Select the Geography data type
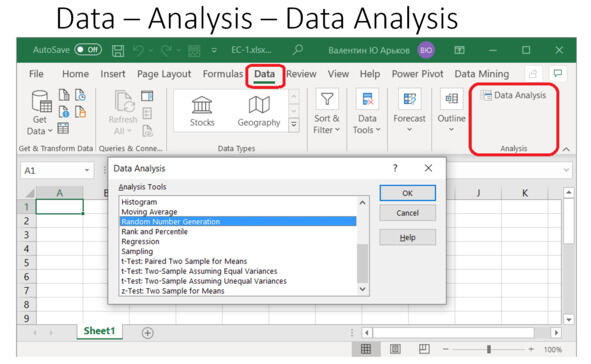The width and height of the screenshot is (591, 364). (x=259, y=112)
